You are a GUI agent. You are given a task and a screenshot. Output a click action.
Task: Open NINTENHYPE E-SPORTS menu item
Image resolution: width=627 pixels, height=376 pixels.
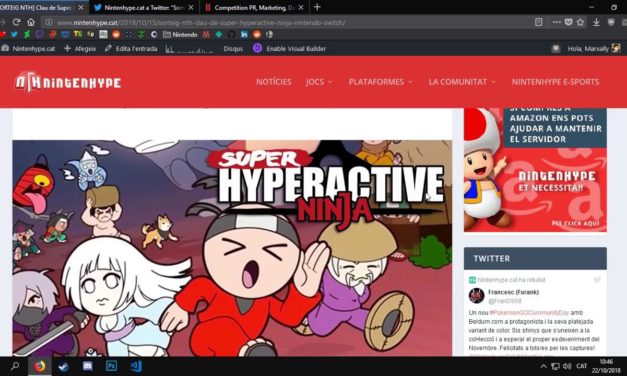click(555, 82)
